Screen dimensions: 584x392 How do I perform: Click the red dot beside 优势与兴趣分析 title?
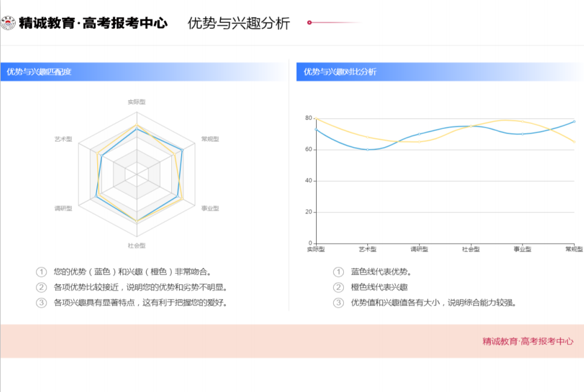pos(309,23)
